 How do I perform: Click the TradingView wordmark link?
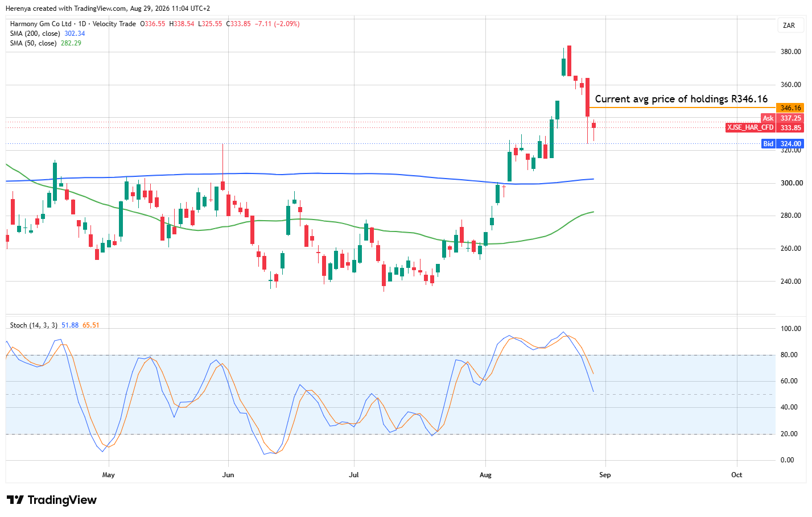click(x=62, y=500)
